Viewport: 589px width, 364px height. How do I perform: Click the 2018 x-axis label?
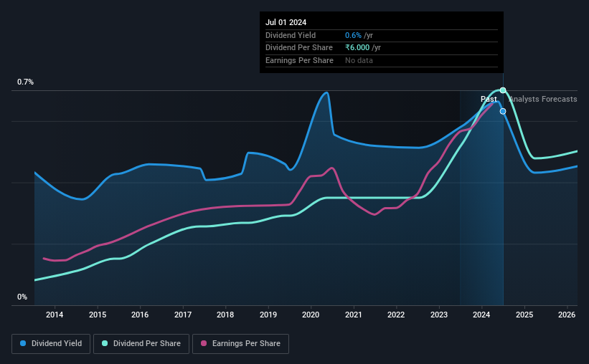(225, 315)
